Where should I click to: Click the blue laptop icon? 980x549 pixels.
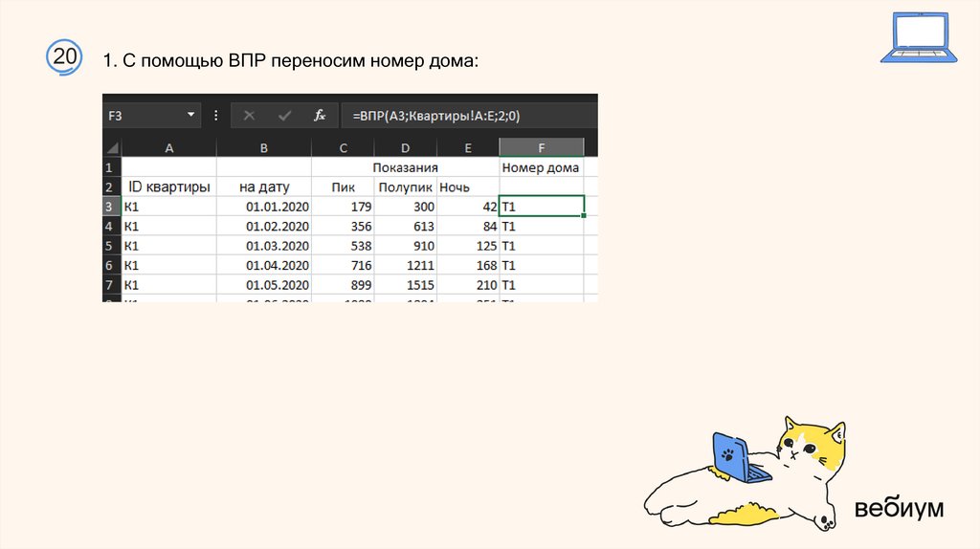[x=919, y=37]
